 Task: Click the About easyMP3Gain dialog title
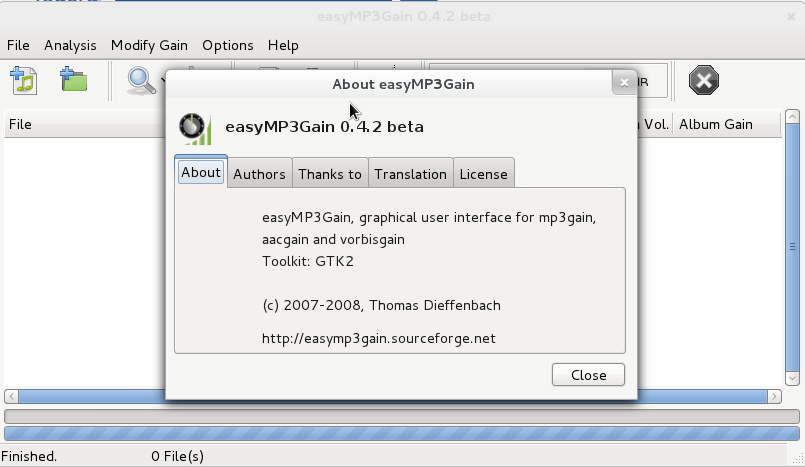(x=403, y=84)
